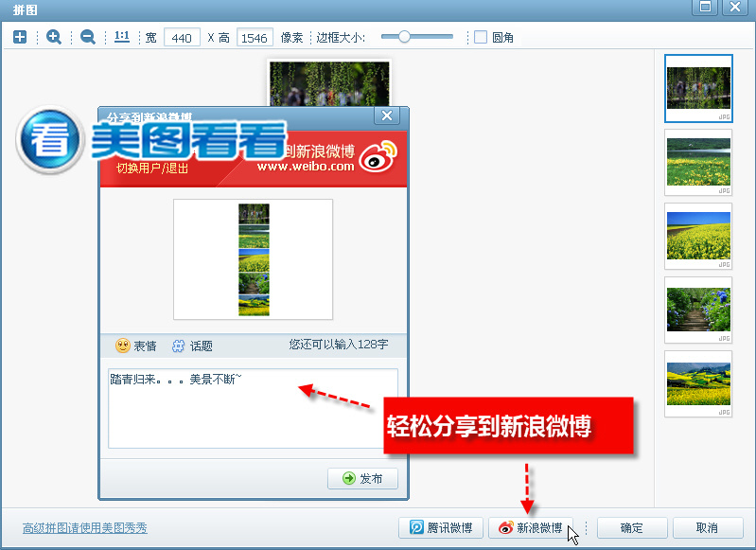Click the height field showing 1546
The width and height of the screenshot is (756, 550).
(255, 38)
